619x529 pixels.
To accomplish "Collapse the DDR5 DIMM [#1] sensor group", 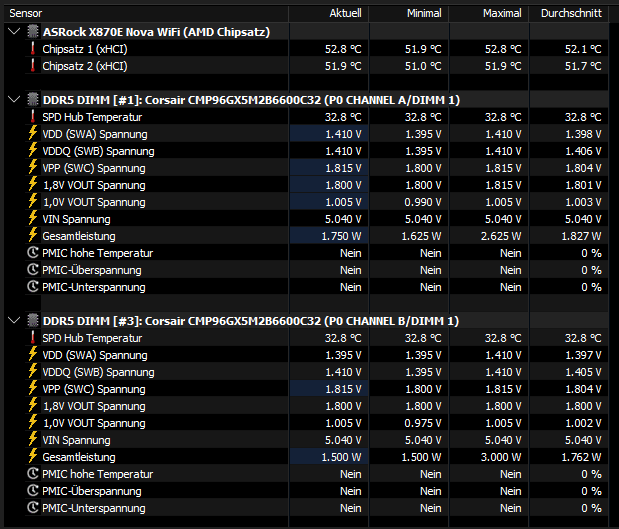I will tap(14, 99).
